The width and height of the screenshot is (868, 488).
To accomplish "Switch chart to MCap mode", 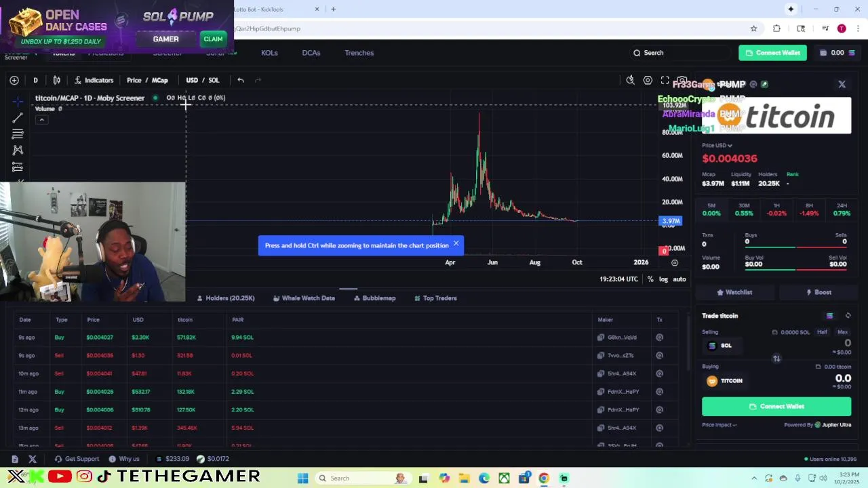I will pyautogui.click(x=160, y=80).
